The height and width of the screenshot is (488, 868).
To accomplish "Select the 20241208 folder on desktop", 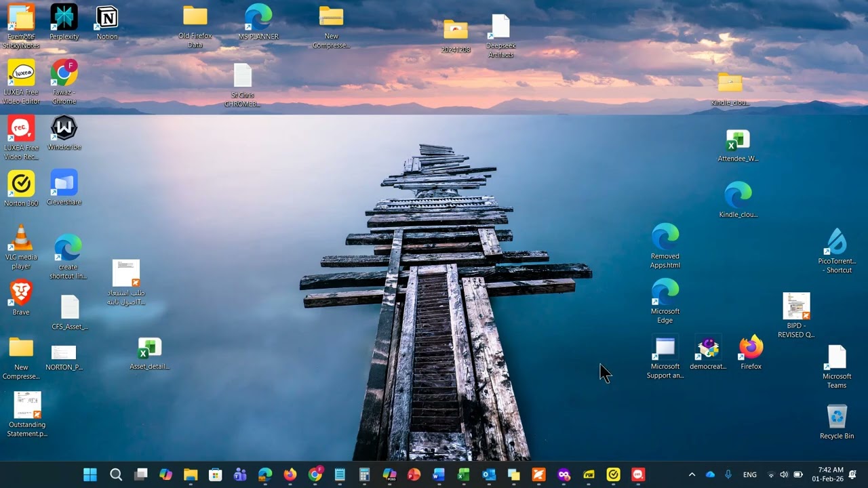I will click(x=456, y=36).
